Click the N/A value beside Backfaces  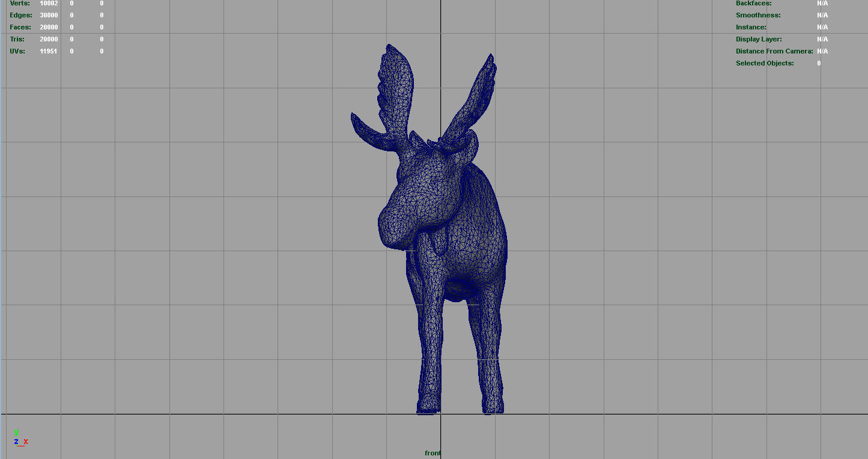click(822, 3)
